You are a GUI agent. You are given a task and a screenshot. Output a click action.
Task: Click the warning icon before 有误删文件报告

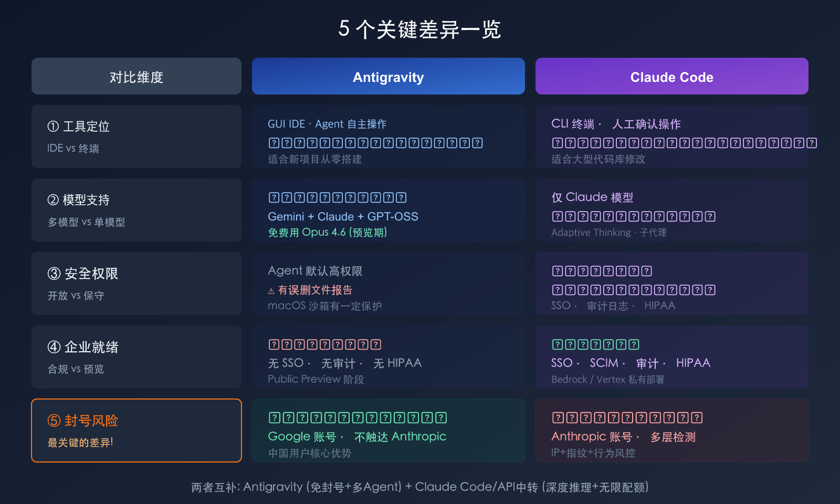point(272,290)
